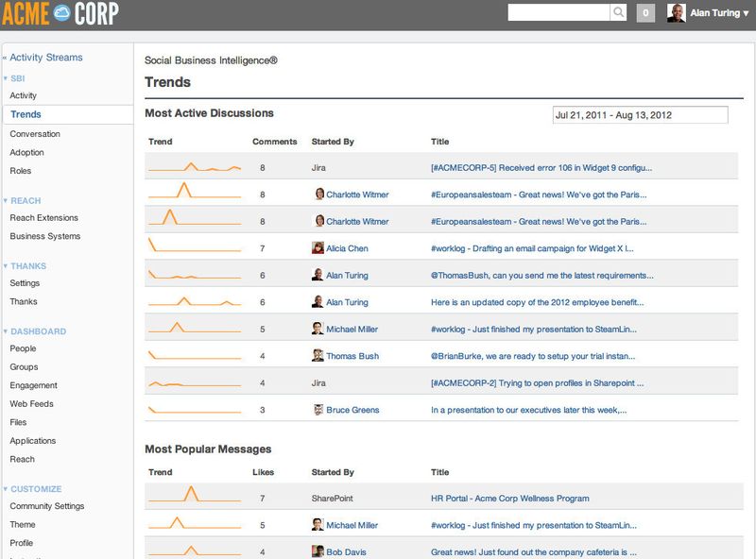Image resolution: width=756 pixels, height=559 pixels.
Task: Click Charlotte Witmer's avatar in second discussion row
Action: click(x=319, y=195)
